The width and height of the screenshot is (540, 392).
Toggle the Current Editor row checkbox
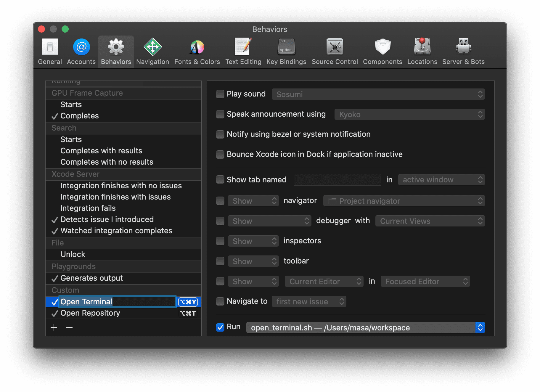[220, 281]
